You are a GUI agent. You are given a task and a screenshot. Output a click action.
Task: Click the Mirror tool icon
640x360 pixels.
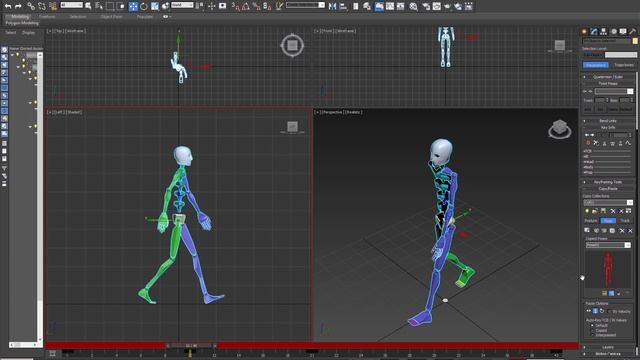(x=332, y=6)
